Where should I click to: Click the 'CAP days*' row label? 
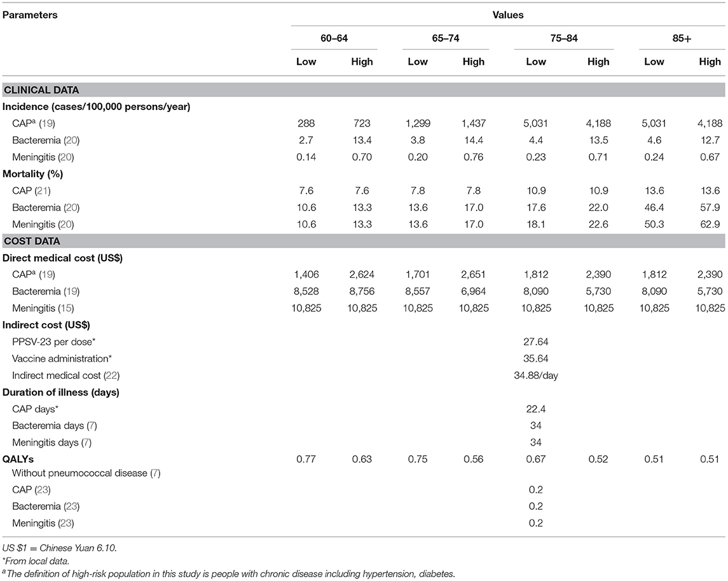35,409
